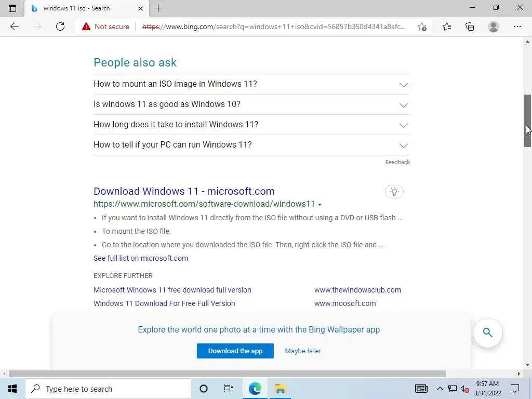Viewport: 532px width, 399px height.
Task: Click the Forward arrow in Edge toolbar
Action: pyautogui.click(x=37, y=26)
